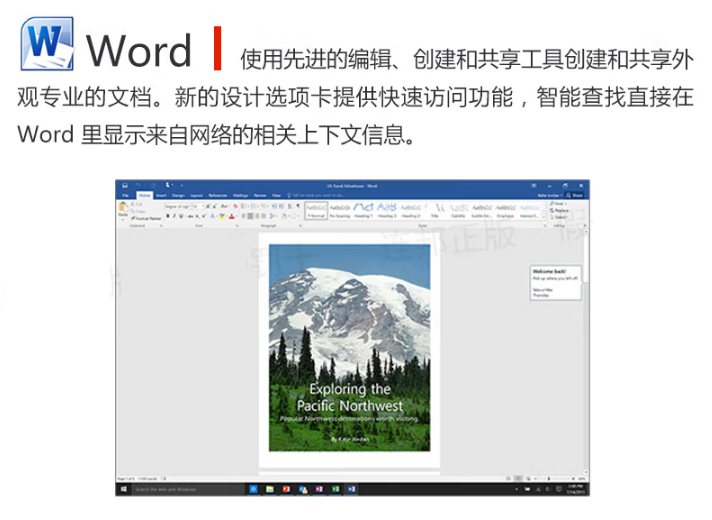Screen dimensions: 712x520
Task: Click the Replace icon in Editing group
Action: pos(561,210)
